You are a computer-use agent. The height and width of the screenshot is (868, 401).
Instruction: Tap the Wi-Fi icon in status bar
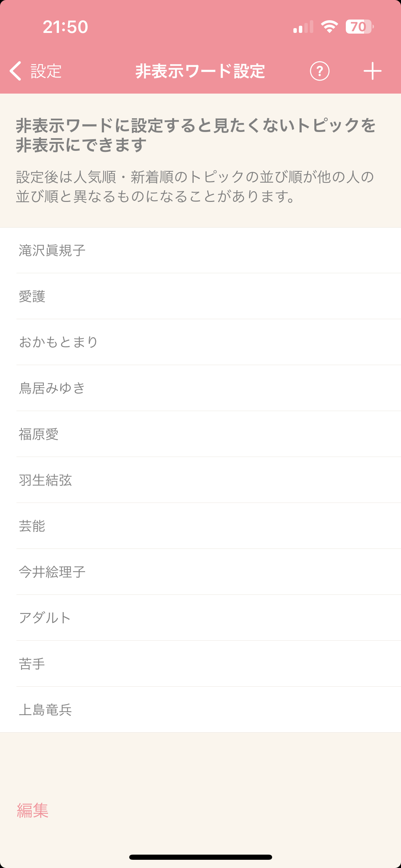pos(329,27)
